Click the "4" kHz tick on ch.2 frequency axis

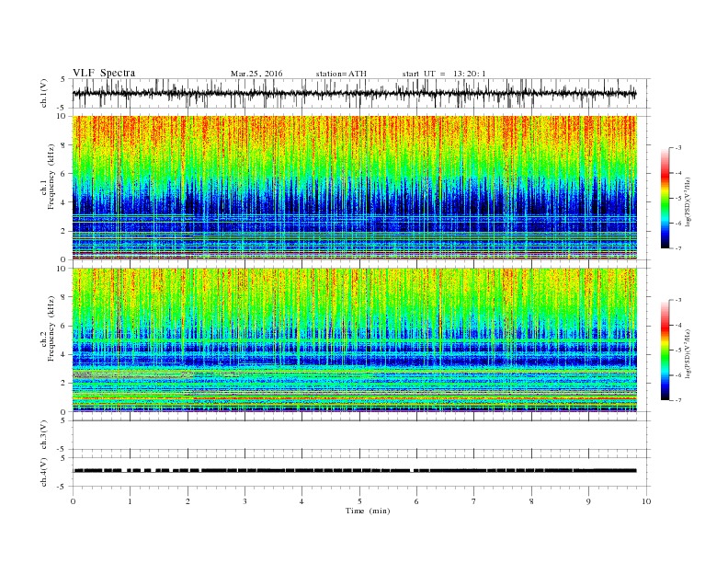[x=64, y=354]
